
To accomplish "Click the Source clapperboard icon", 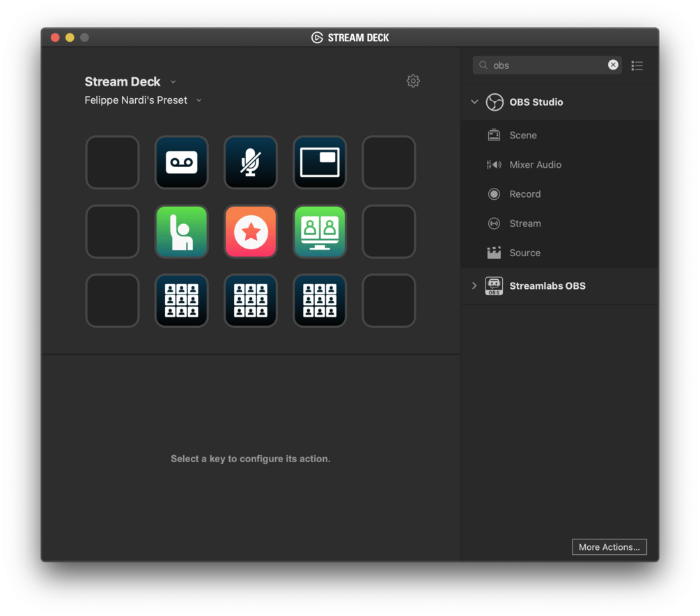I will tap(494, 253).
